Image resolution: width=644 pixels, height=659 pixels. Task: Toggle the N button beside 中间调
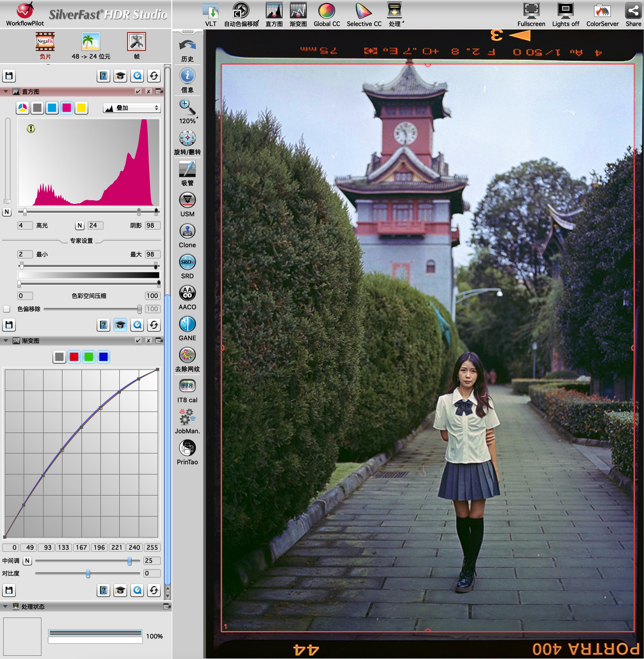(27, 561)
